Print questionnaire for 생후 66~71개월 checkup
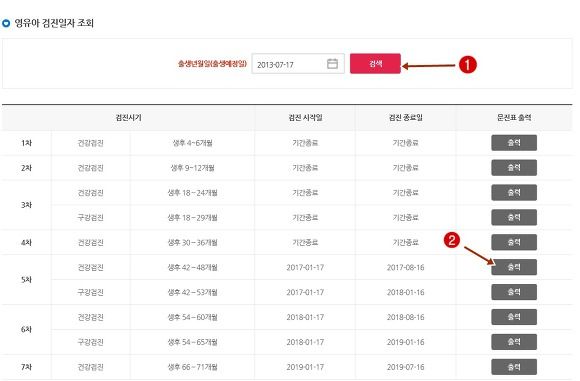The width and height of the screenshot is (580, 381). pyautogui.click(x=514, y=367)
